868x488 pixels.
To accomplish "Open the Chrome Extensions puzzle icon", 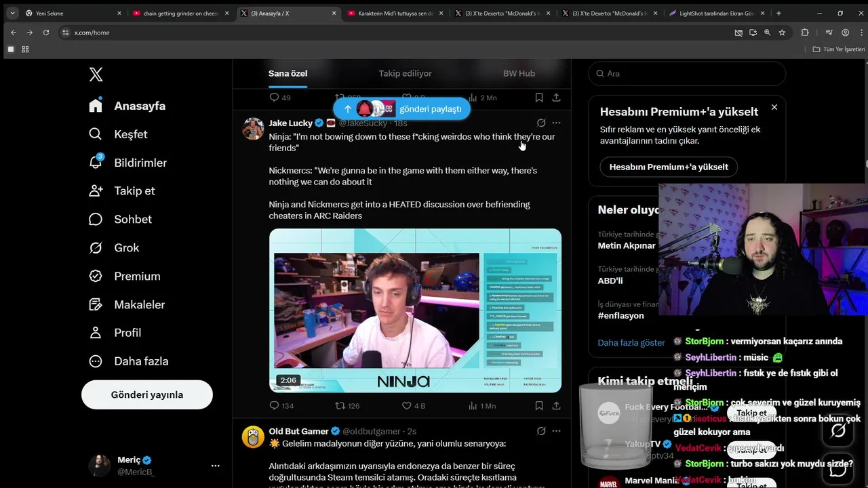I will coord(805,33).
